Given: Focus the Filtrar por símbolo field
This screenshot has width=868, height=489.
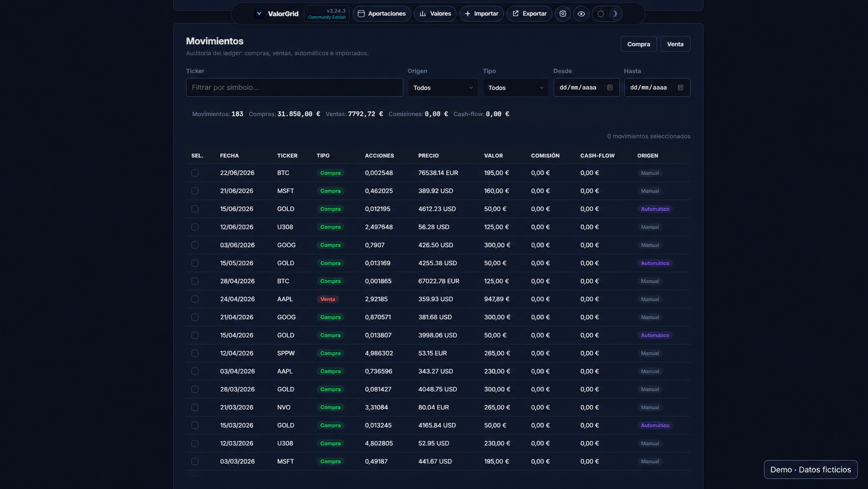Looking at the screenshot, I should pyautogui.click(x=294, y=87).
